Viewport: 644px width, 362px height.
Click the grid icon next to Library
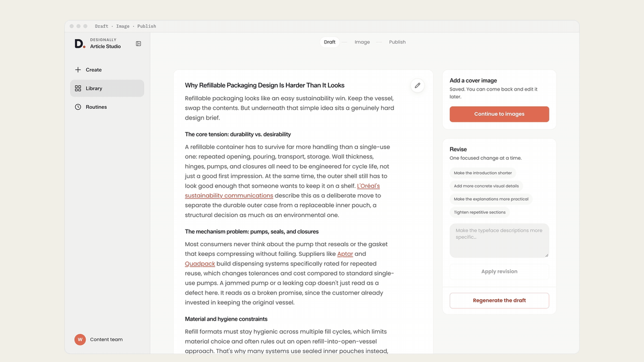[78, 88]
